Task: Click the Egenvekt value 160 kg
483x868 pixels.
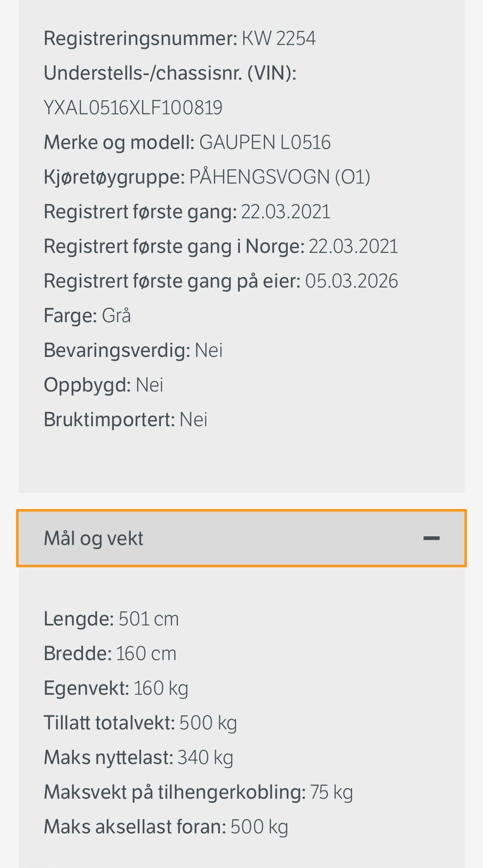Action: click(161, 688)
